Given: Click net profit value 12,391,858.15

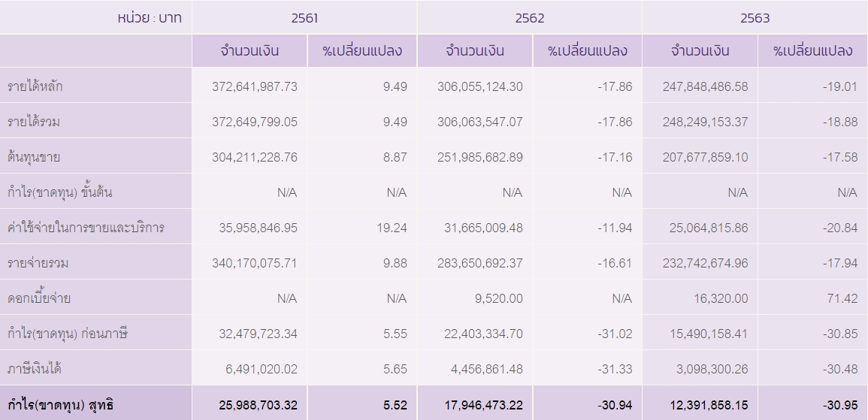Looking at the screenshot, I should pos(709,405).
